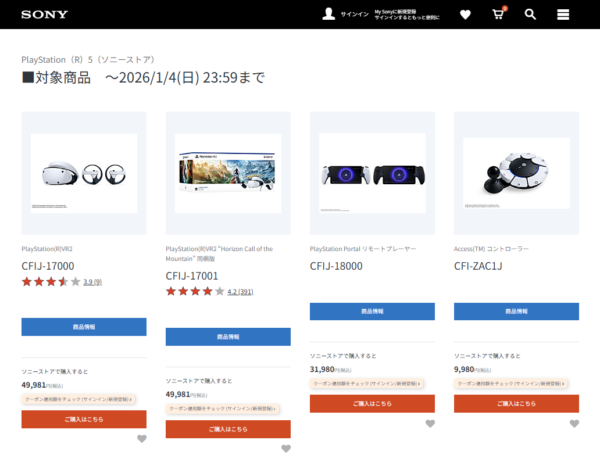Toggle the favorite heart for Access controller
Screen dimensions: 600x458
click(x=574, y=424)
